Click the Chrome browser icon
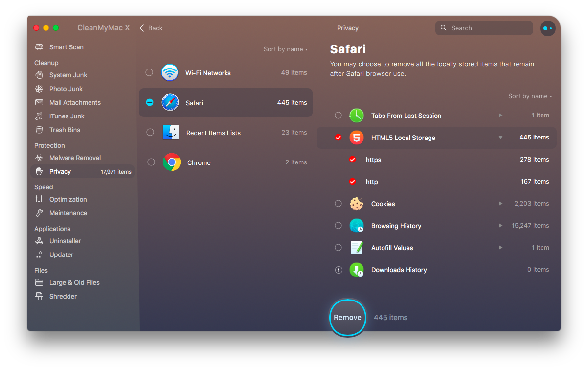The width and height of the screenshot is (588, 370). (172, 162)
